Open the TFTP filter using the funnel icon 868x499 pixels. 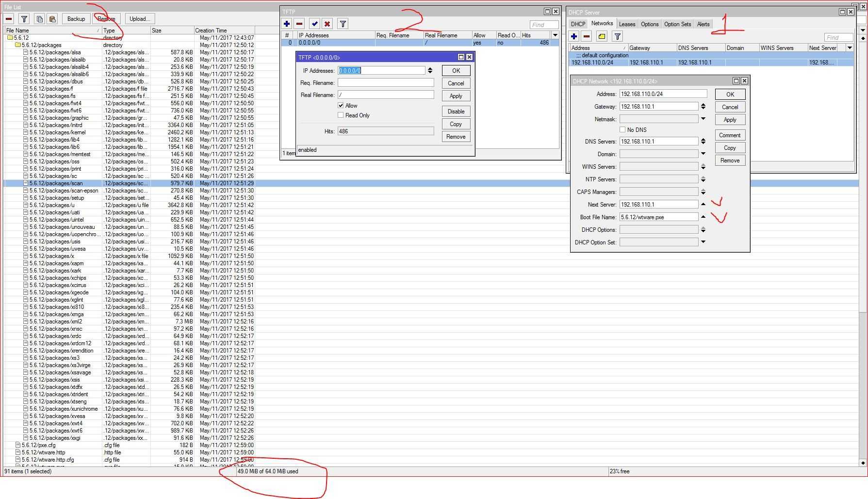point(343,23)
